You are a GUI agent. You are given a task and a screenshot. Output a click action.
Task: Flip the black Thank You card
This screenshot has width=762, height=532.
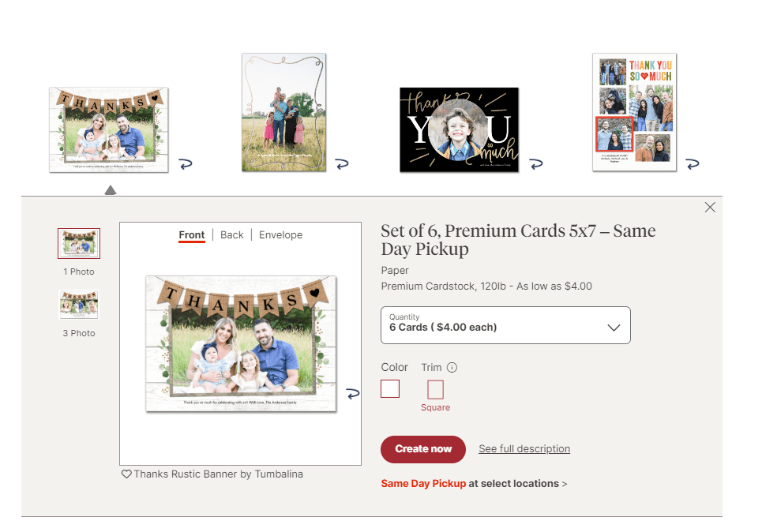pyautogui.click(x=535, y=164)
